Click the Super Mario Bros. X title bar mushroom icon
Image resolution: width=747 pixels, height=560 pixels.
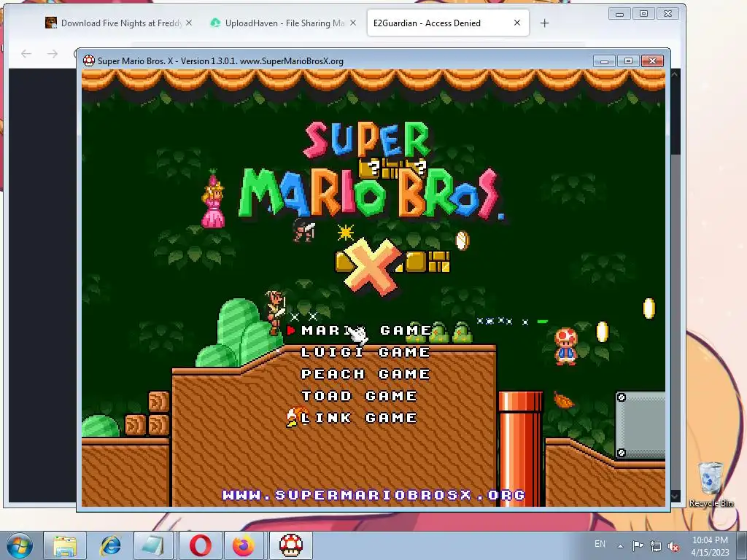tap(88, 61)
